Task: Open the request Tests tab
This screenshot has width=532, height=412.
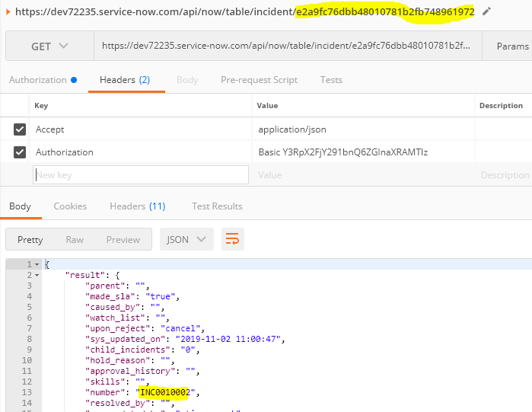Action: click(331, 80)
